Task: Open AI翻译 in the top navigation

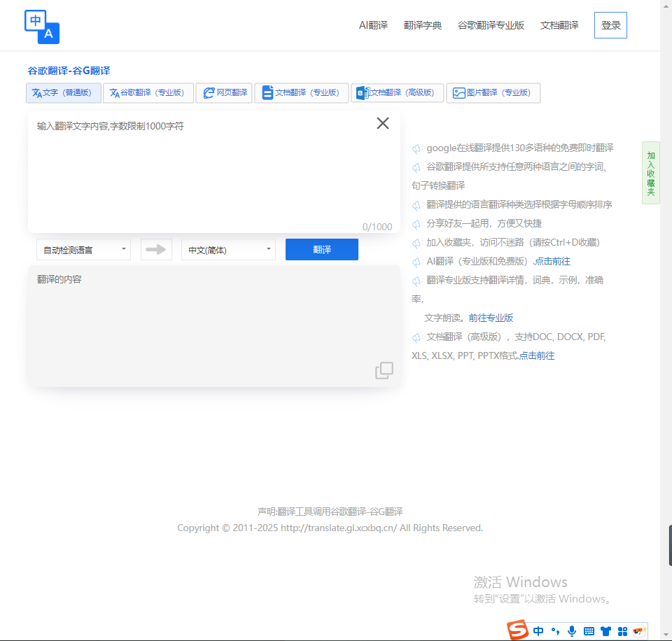Action: tap(373, 25)
